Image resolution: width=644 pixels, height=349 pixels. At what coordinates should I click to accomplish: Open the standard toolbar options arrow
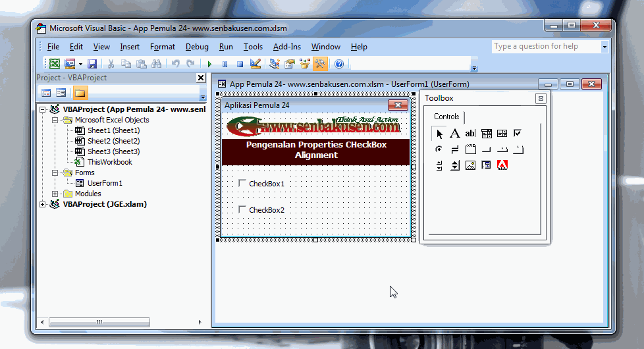[474, 68]
